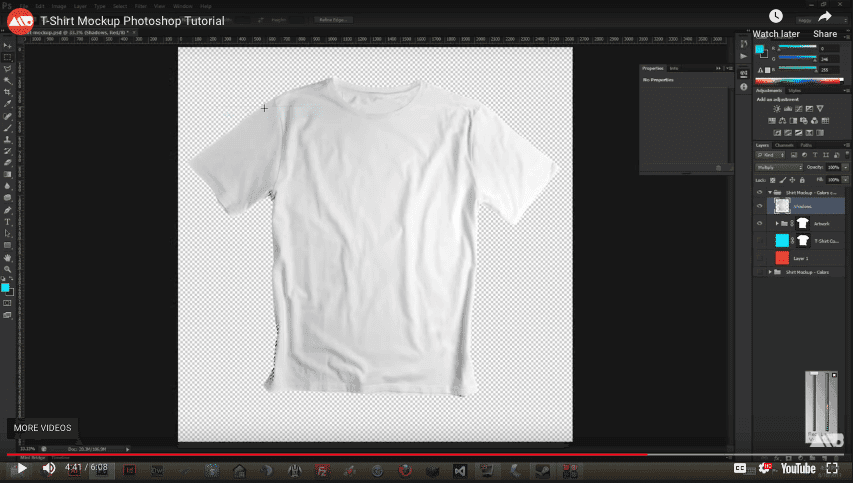The height and width of the screenshot is (483, 853).
Task: Switch to the Paths tab
Action: point(806,145)
